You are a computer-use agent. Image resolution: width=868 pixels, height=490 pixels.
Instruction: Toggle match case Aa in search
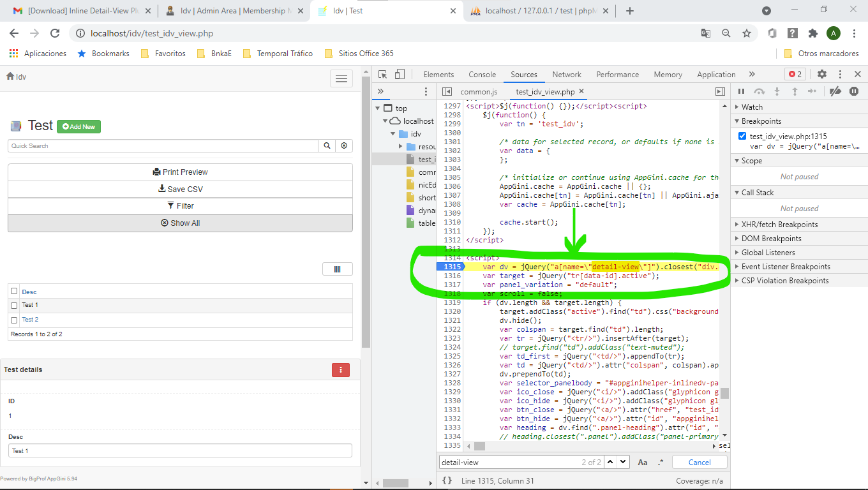(x=643, y=463)
